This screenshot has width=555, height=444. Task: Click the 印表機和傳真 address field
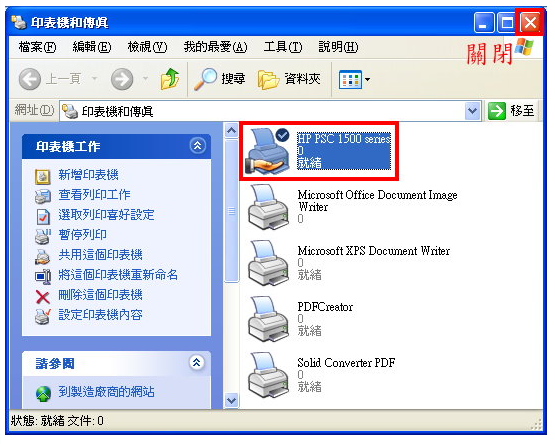[x=263, y=111]
